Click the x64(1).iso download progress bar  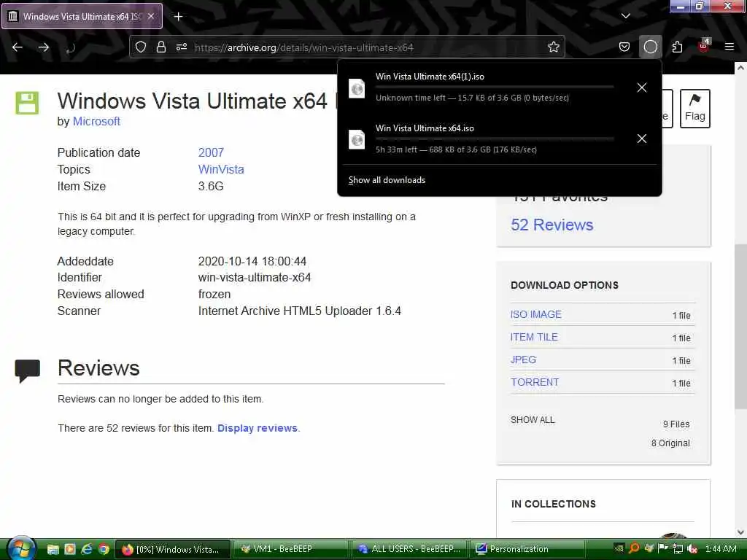tap(495, 87)
